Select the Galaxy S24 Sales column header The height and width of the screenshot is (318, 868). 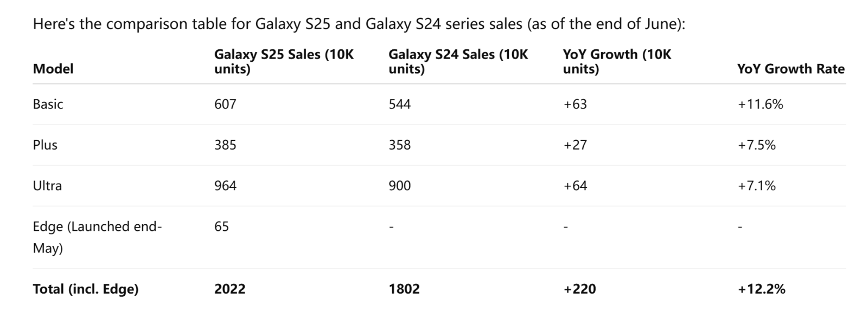point(458,62)
